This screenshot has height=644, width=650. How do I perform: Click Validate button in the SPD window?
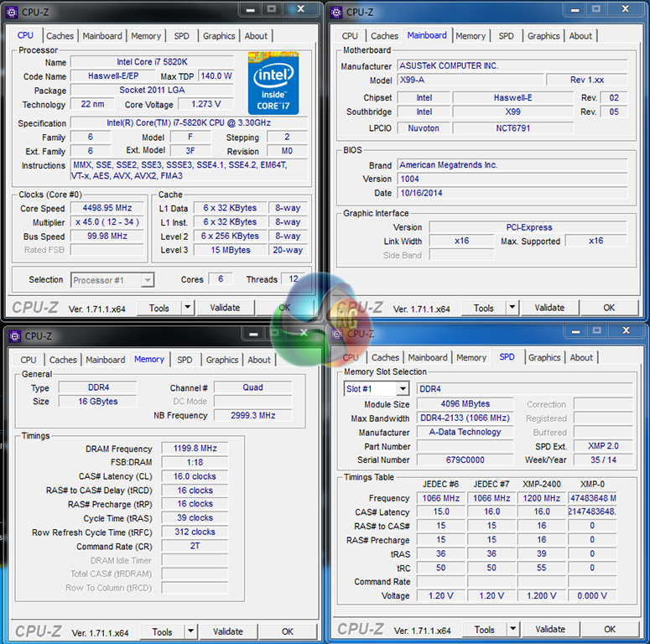(550, 630)
